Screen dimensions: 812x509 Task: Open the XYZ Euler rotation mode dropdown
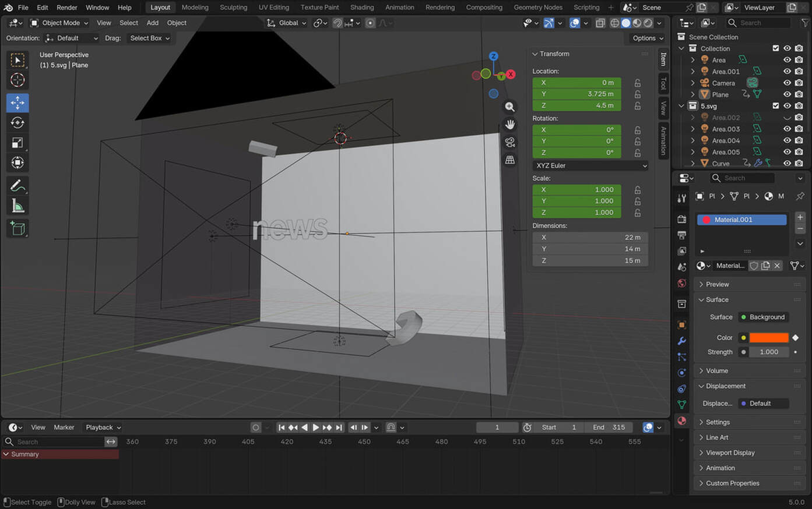(x=590, y=166)
